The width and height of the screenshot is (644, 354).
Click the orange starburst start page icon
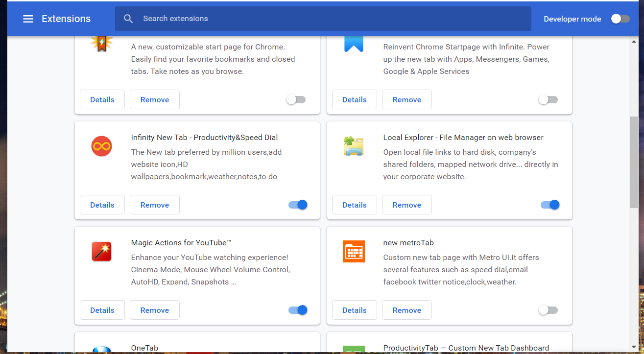click(x=101, y=44)
